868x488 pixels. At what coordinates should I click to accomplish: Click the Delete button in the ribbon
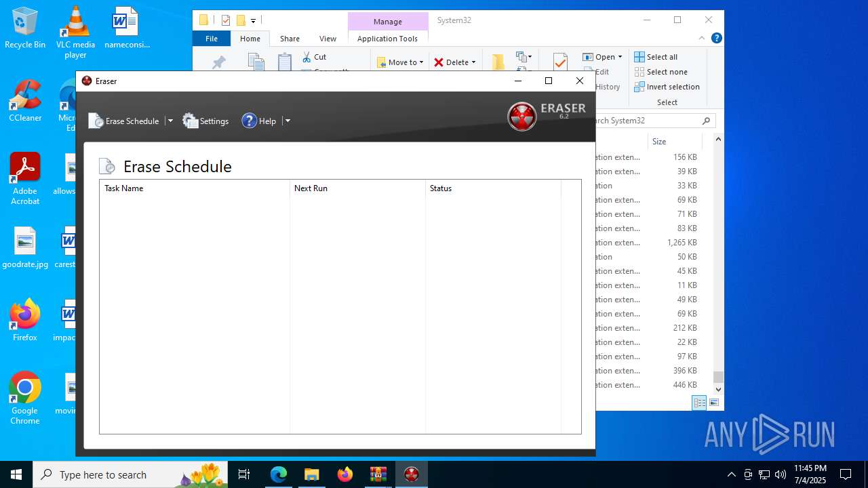coord(451,62)
